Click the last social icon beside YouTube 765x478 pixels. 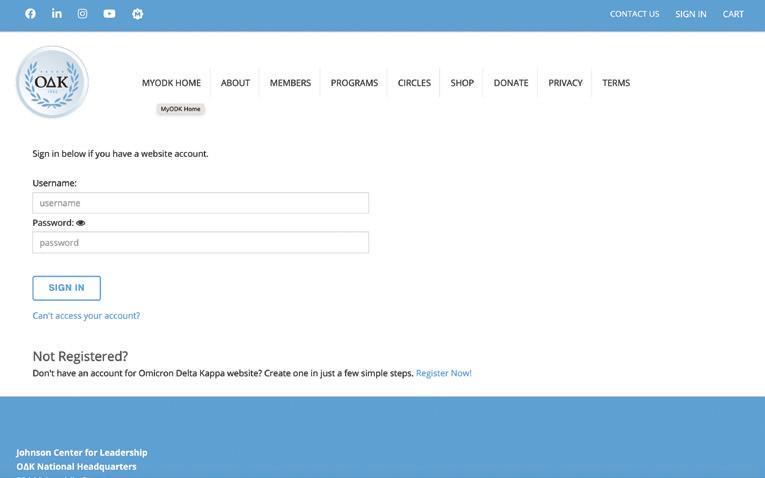pyautogui.click(x=138, y=14)
